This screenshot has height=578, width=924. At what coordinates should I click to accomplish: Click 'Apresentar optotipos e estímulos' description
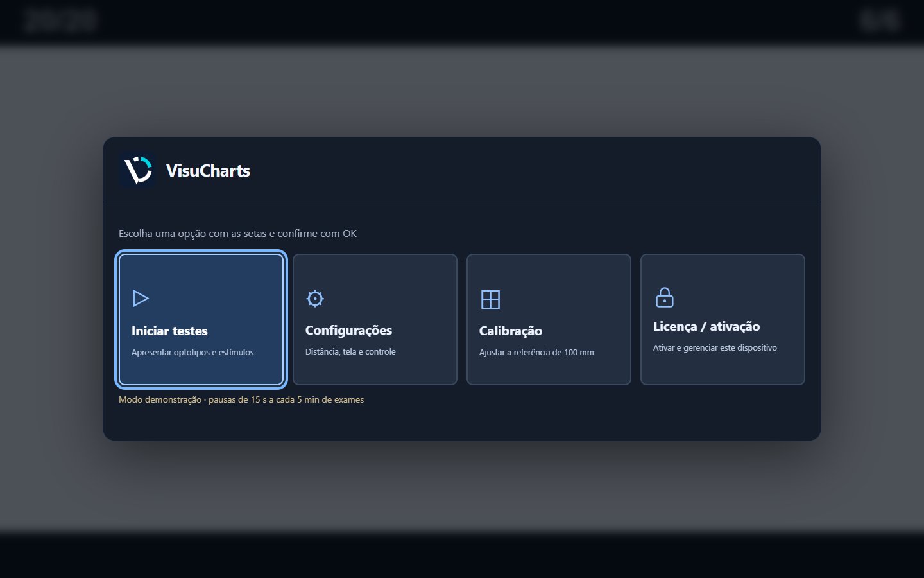pyautogui.click(x=193, y=352)
